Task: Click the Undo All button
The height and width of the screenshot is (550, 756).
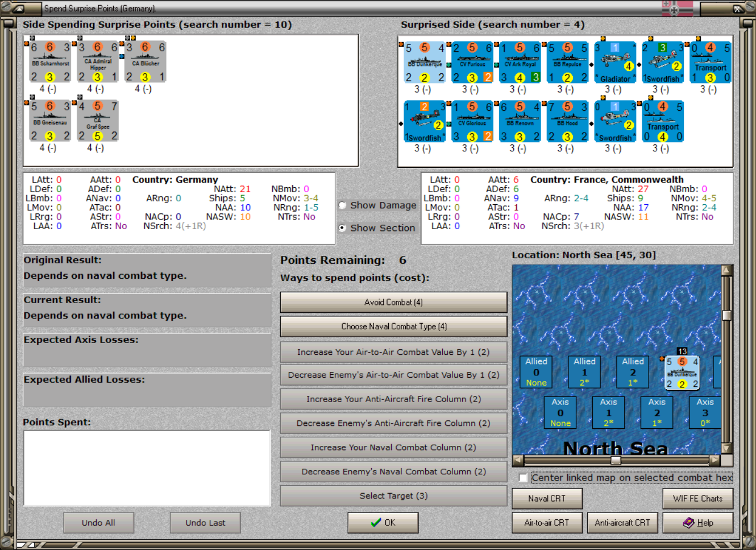Action: [98, 523]
